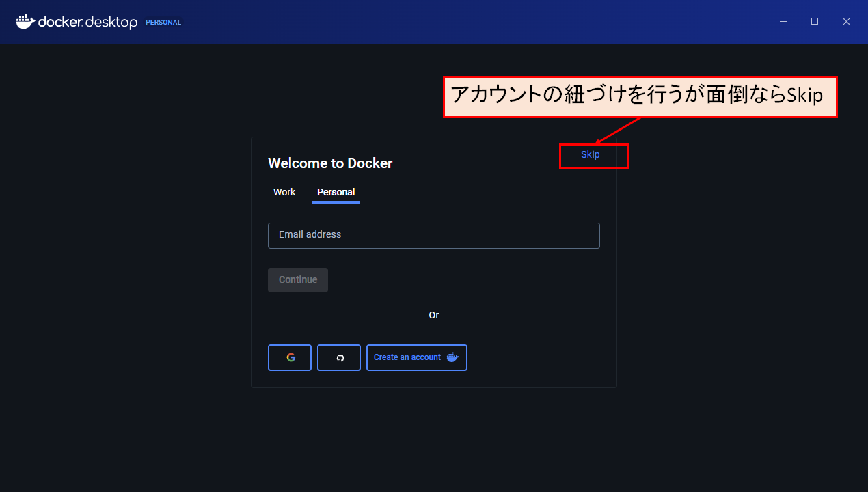
Task: Focus the Email address field
Action: pyautogui.click(x=434, y=236)
